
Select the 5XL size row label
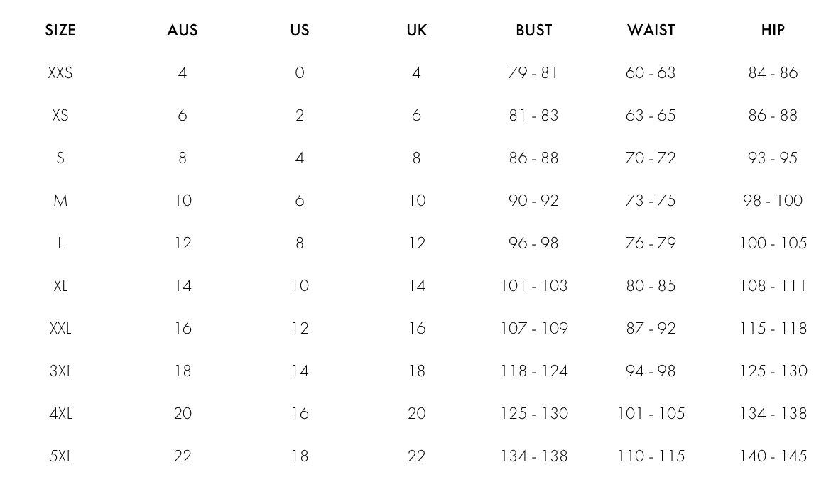pos(60,456)
